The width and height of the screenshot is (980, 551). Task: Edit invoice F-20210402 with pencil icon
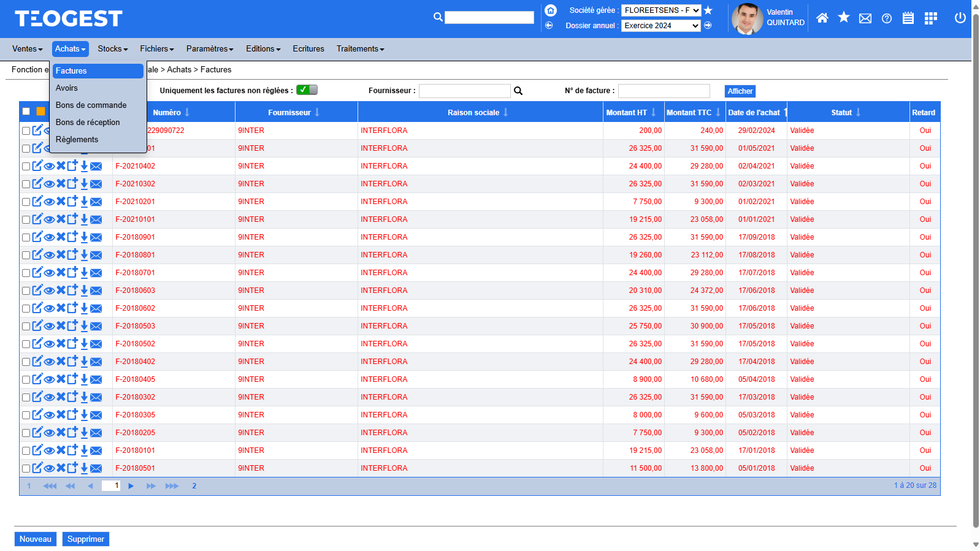tap(37, 165)
